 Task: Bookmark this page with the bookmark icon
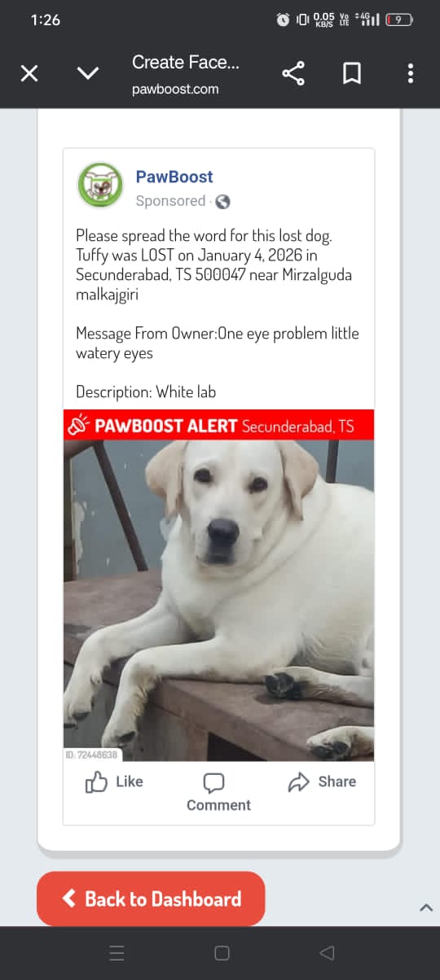click(x=352, y=74)
